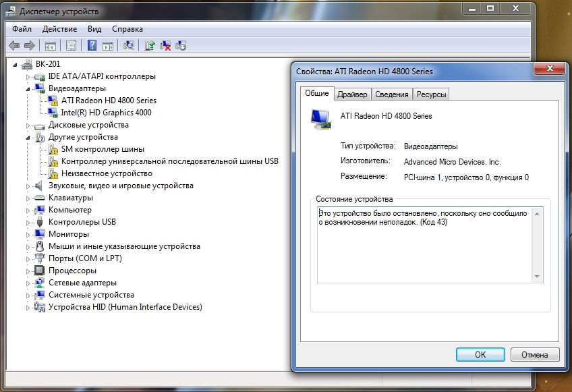Screen dimensions: 572x392
Task: Click the Мониторы monitor icon
Action: tap(39, 234)
